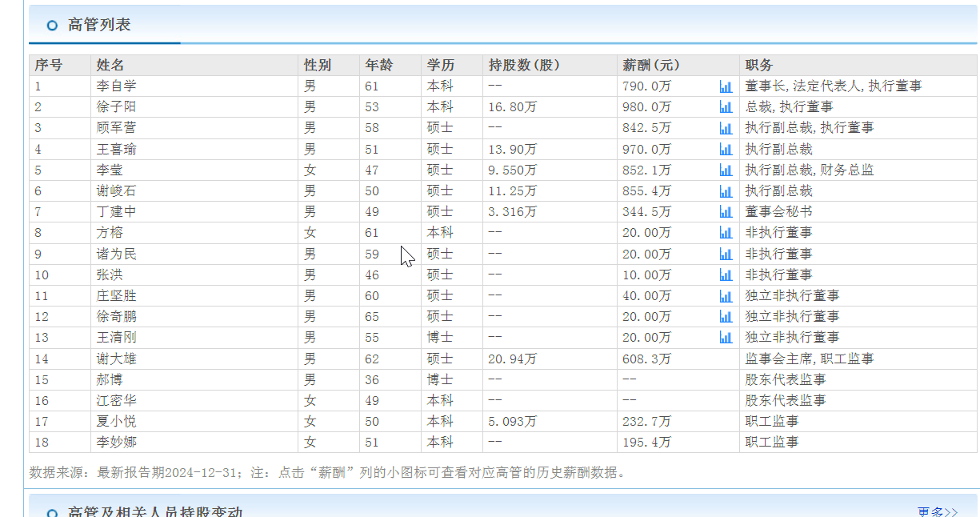
Task: Open salary chart icon for 诸为民
Action: (726, 254)
